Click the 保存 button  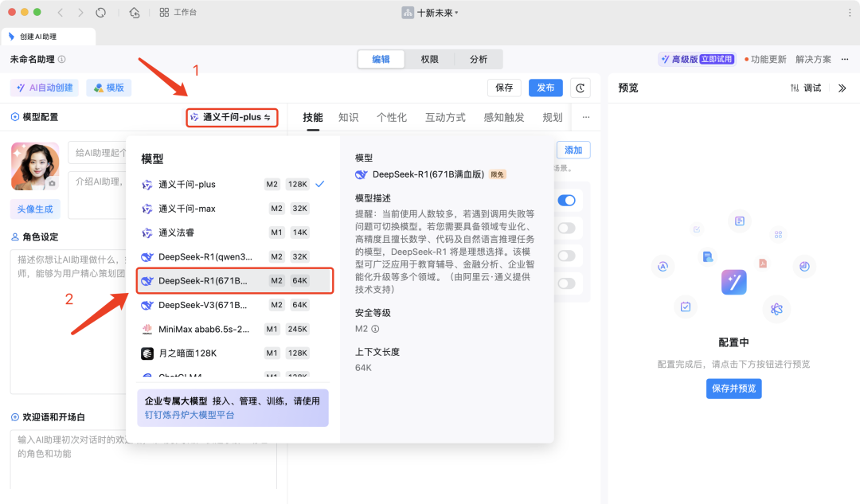[504, 88]
